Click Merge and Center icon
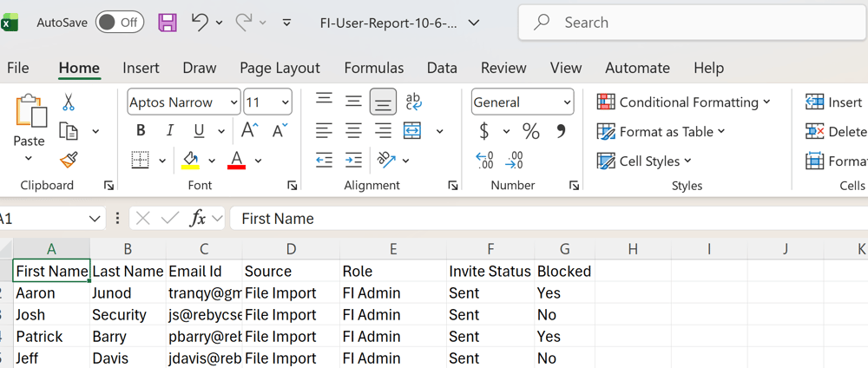 tap(413, 131)
